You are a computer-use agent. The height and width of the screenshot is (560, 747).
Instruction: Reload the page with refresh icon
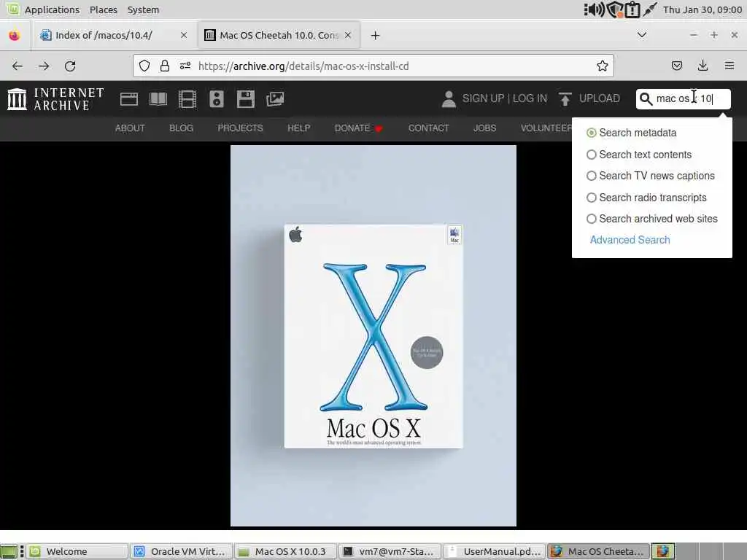[70, 66]
